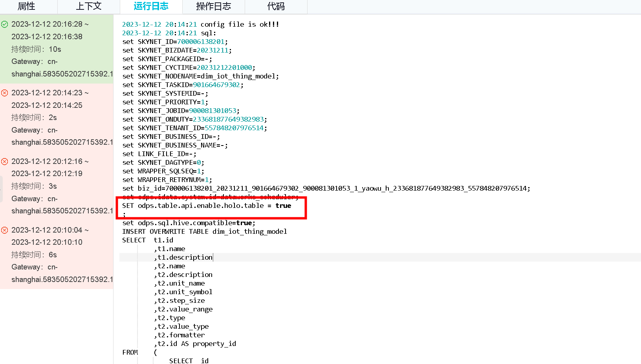This screenshot has height=364, width=641.
Task: Click the SKYNET_NODENAME=dim_iot_thing_model line
Action: 201,76
